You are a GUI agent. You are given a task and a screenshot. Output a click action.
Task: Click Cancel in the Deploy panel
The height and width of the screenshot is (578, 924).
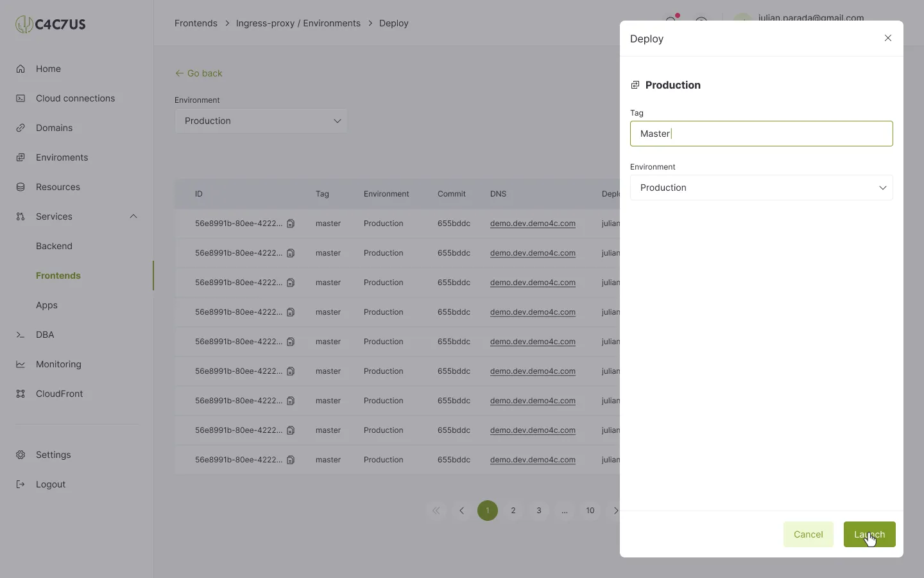coord(809,534)
